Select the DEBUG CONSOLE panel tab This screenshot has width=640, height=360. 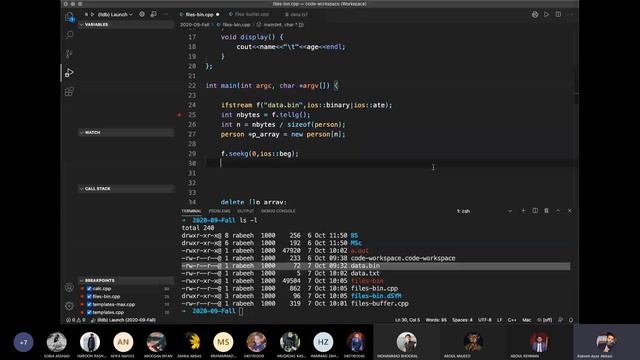tap(278, 211)
